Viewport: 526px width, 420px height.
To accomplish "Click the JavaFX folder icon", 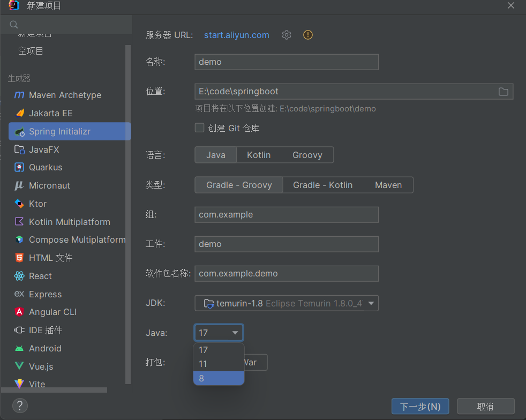I will (x=19, y=149).
